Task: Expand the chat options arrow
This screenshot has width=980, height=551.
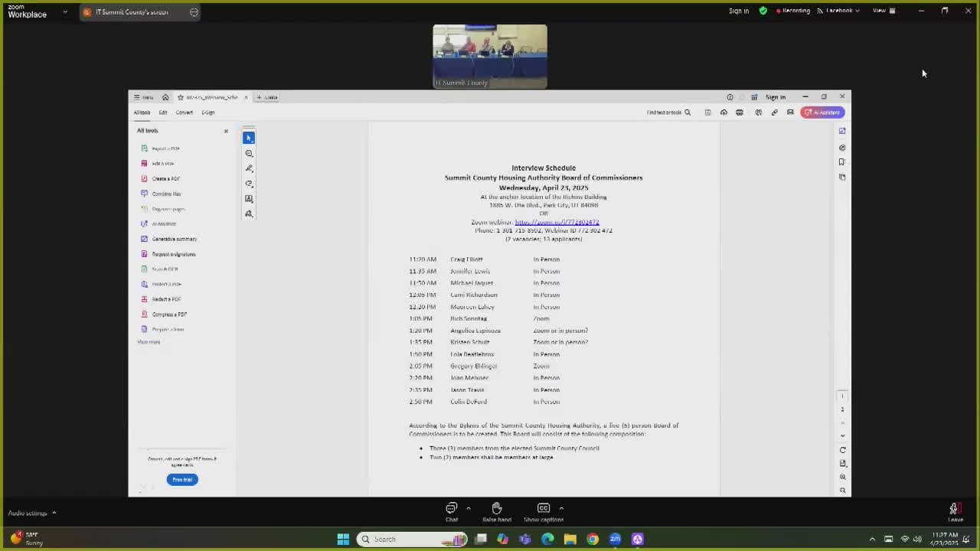Action: click(469, 507)
